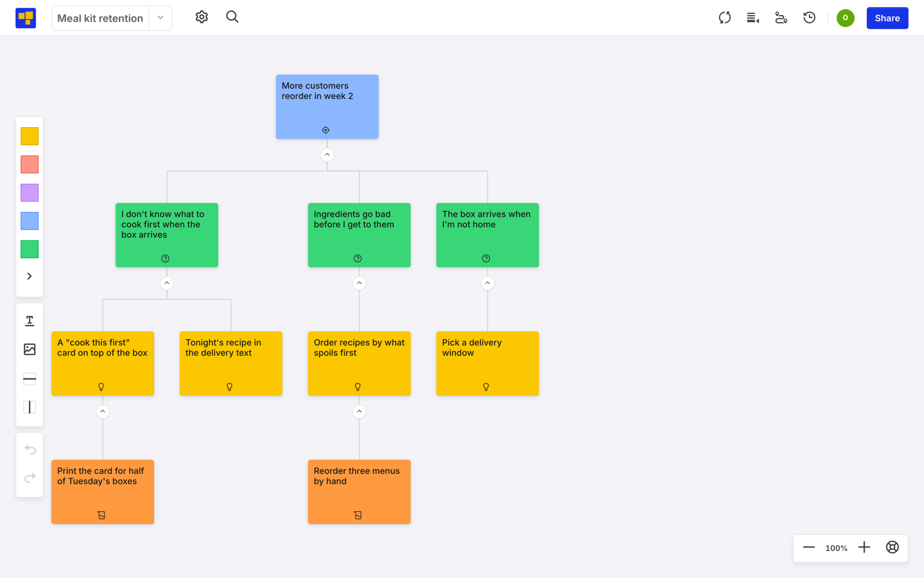Click the Meal kit retention board name
The height and width of the screenshot is (578, 924).
(x=100, y=18)
